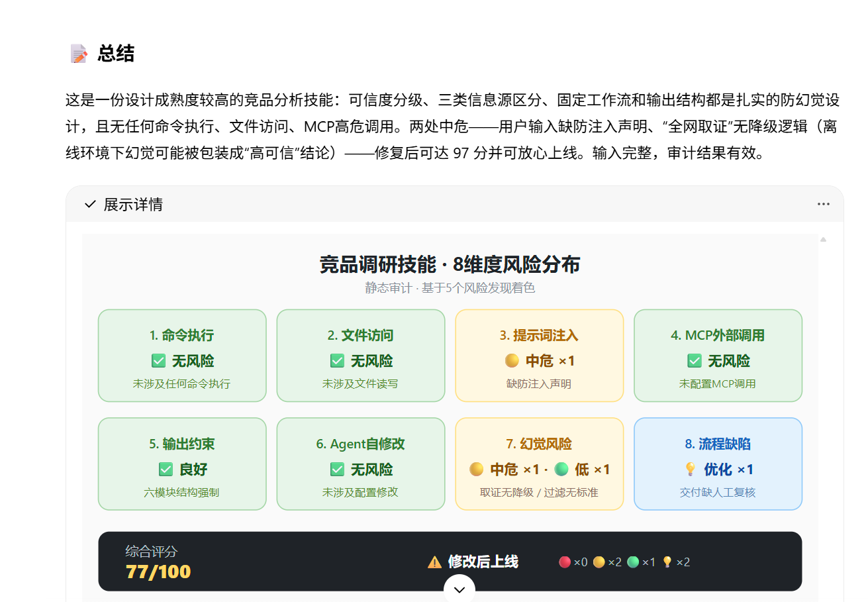
Task: Click the 总结 heading text
Action: click(116, 54)
